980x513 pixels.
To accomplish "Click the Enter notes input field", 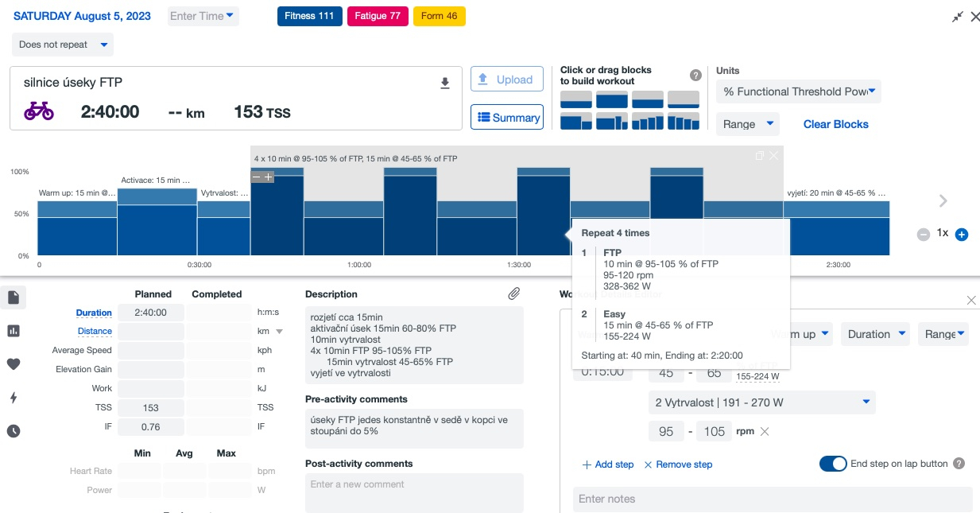I will (x=773, y=499).
